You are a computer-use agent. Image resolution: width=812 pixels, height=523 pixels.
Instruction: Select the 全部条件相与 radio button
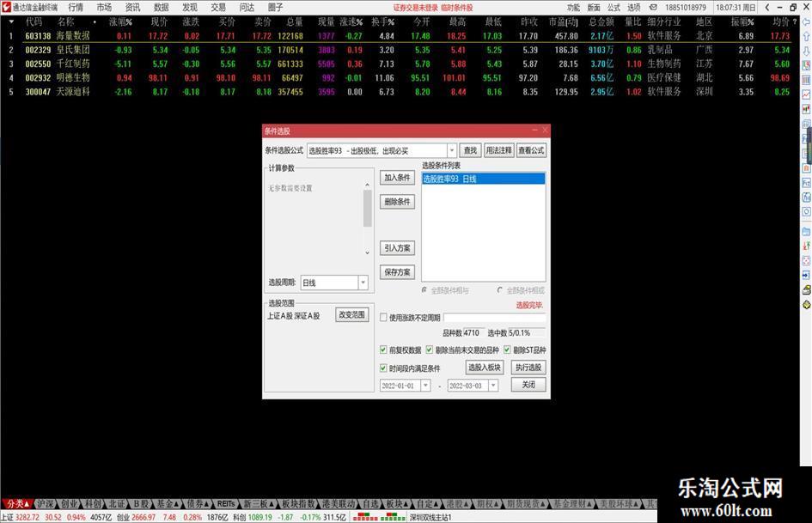pos(424,290)
